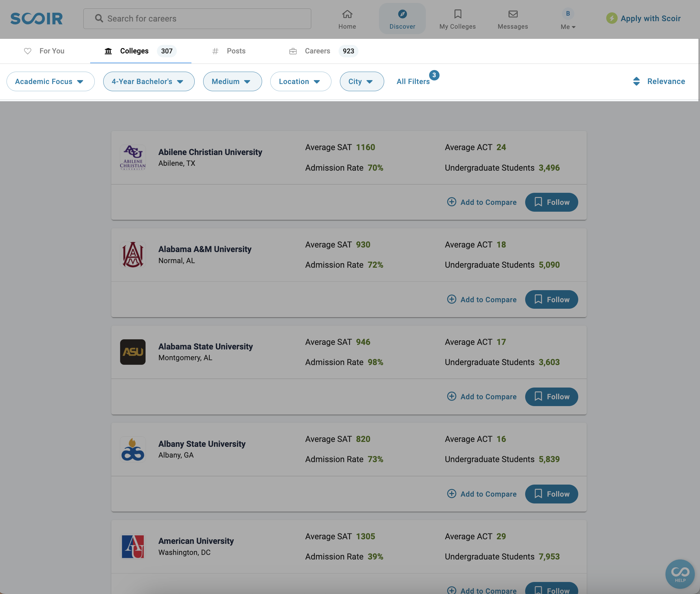
Task: Click the search magnifier icon
Action: pos(99,18)
